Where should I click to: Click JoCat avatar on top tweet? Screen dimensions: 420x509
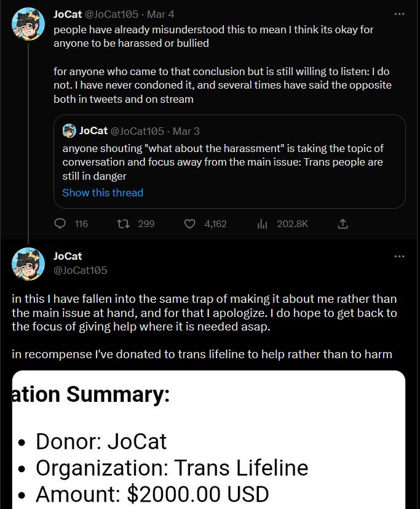tap(28, 24)
